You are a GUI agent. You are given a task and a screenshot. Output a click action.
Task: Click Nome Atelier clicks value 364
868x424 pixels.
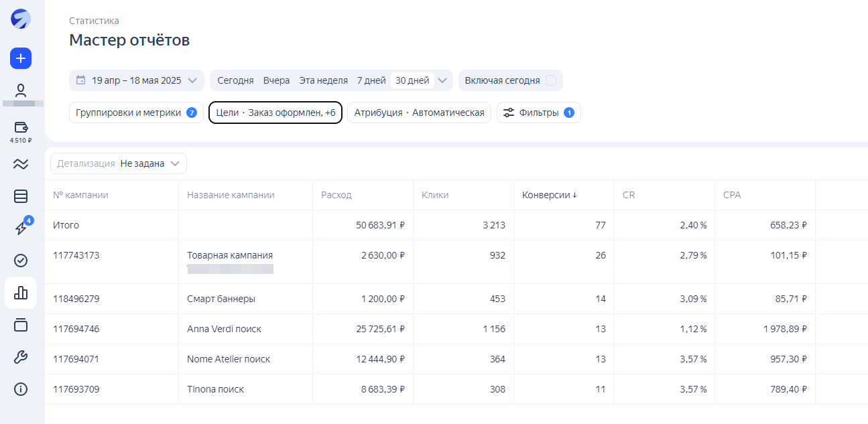(497, 359)
